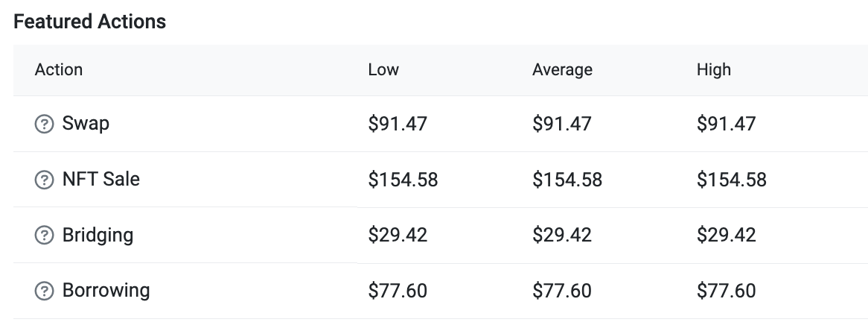Click the help icon beside Swap
868x331 pixels.
tap(44, 124)
